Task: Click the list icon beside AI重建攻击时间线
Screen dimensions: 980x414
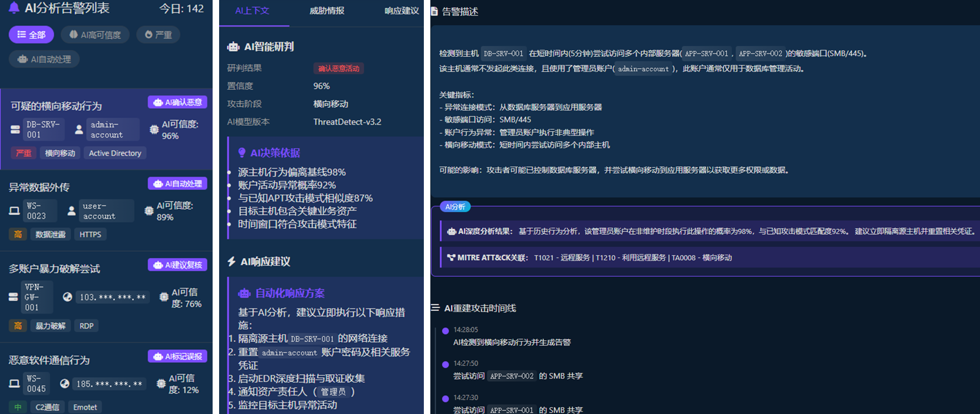Action: click(435, 308)
